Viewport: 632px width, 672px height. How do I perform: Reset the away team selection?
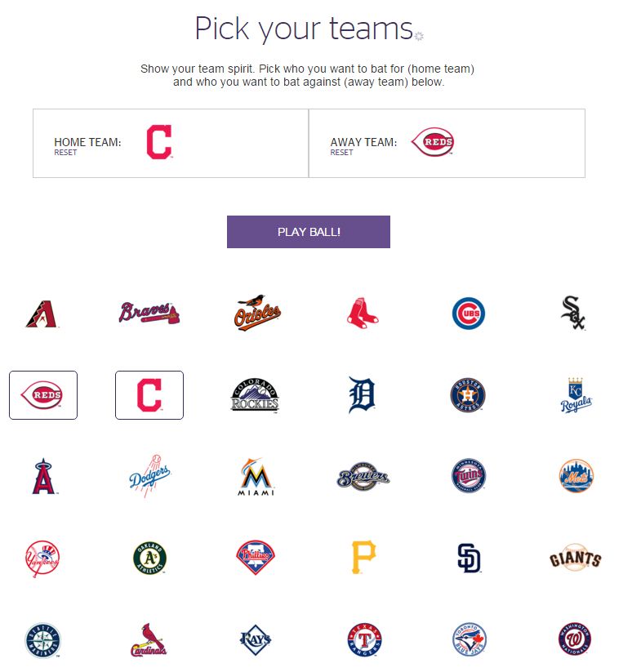click(341, 153)
